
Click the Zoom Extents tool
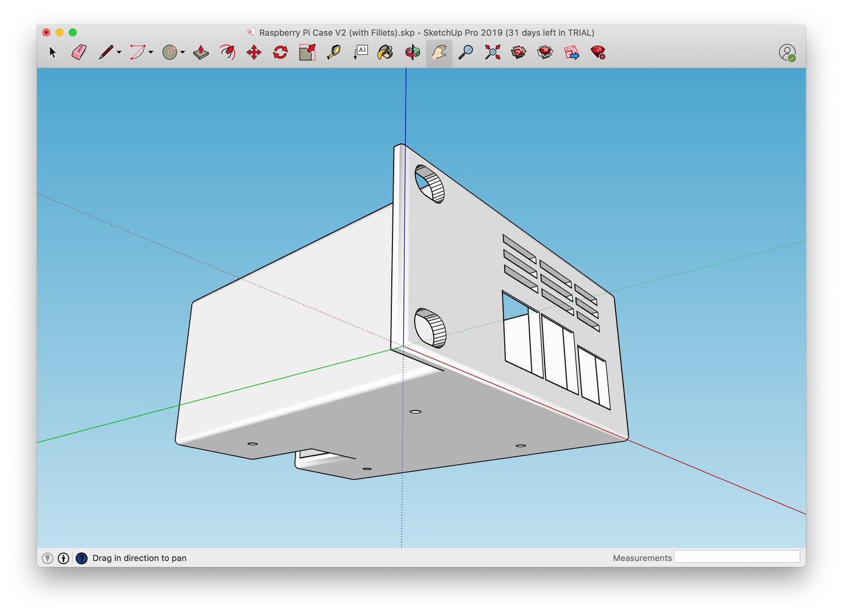click(492, 52)
